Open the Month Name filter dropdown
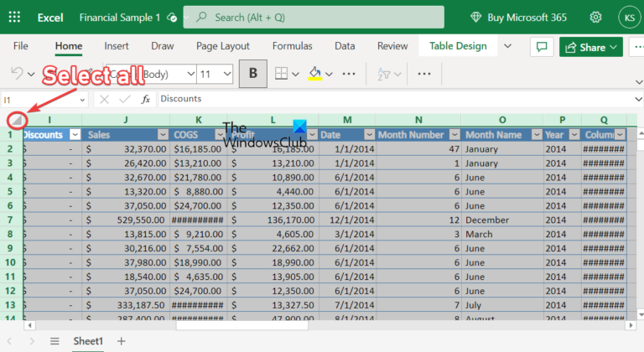The height and width of the screenshot is (352, 644). coord(534,134)
